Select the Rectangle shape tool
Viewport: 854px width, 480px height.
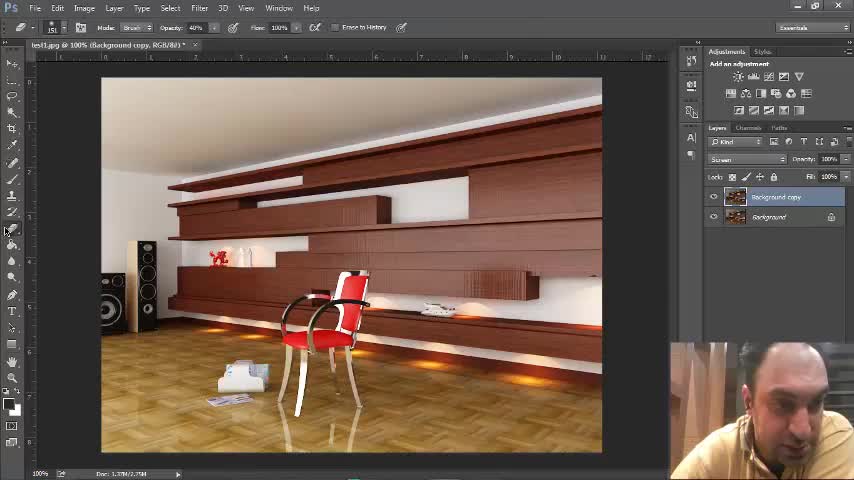click(11, 344)
